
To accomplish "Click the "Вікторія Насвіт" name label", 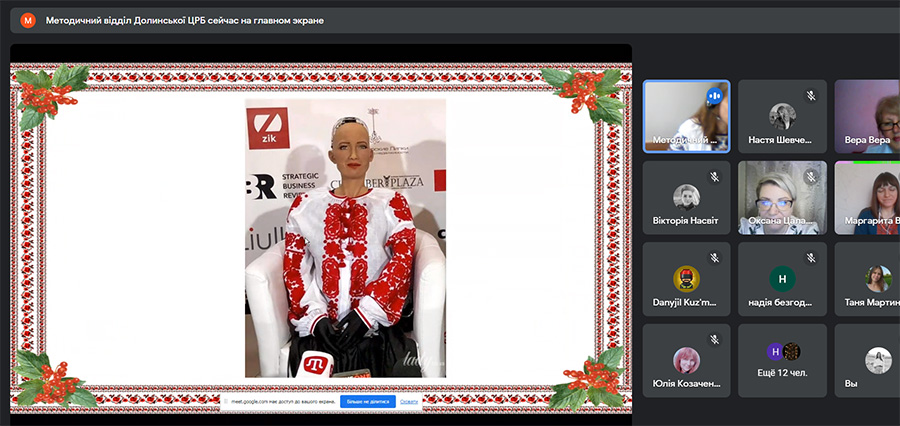I will [x=685, y=220].
